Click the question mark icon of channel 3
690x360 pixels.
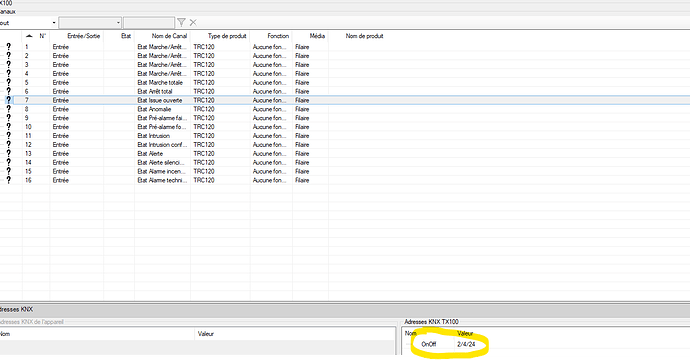coord(8,64)
